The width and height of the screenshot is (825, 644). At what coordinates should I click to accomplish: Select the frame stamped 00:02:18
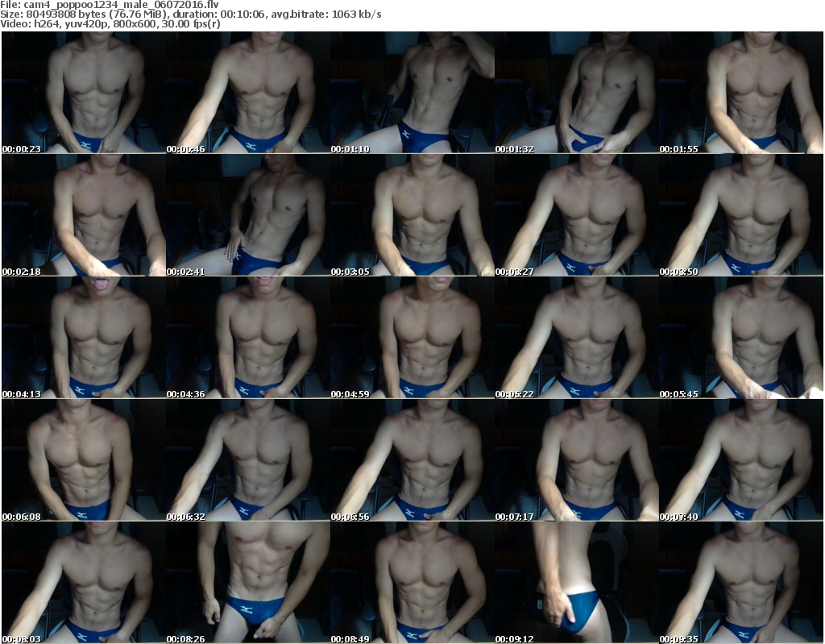(x=84, y=215)
